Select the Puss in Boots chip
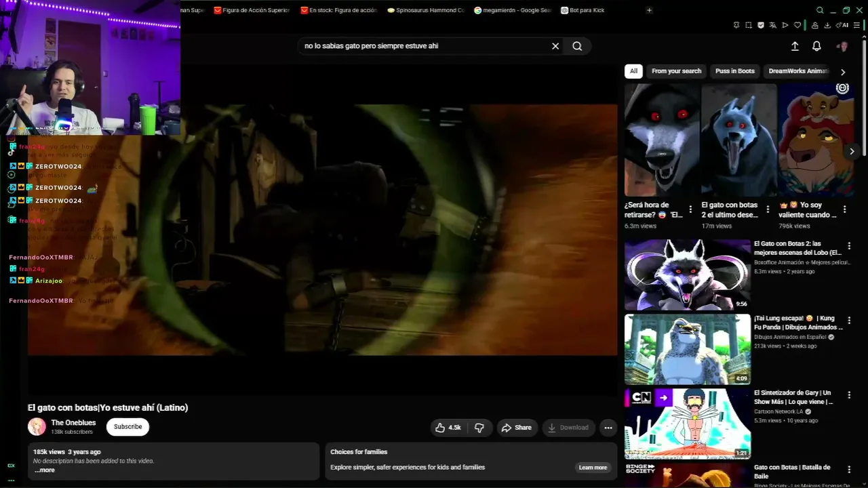Screen dimensions: 868x488 (735, 71)
